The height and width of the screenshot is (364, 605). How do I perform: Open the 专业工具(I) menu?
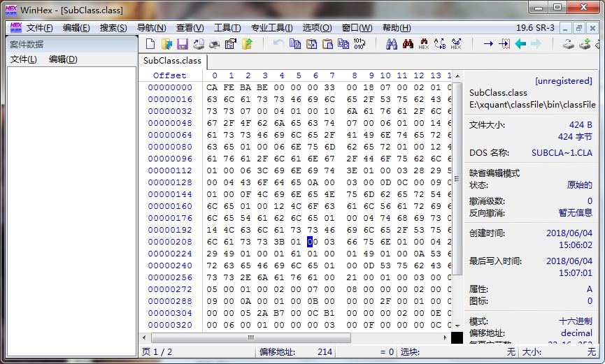271,28
